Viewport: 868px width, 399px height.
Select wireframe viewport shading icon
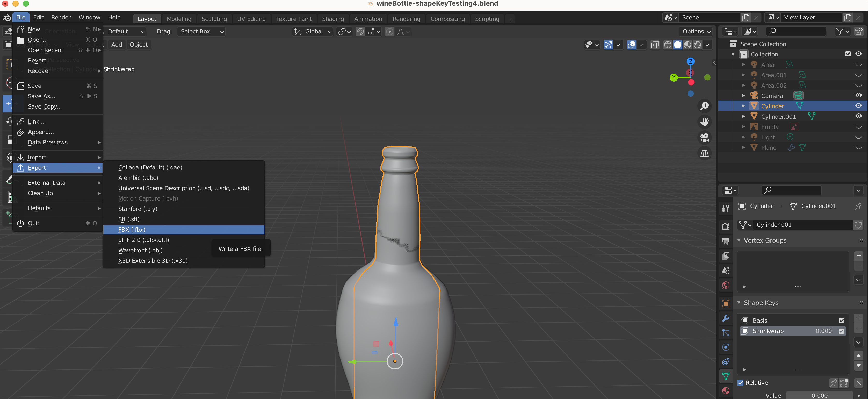pos(668,45)
